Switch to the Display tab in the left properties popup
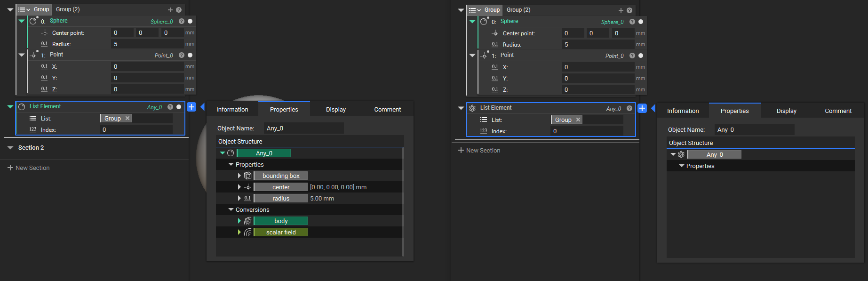This screenshot has height=281, width=868. [x=336, y=109]
